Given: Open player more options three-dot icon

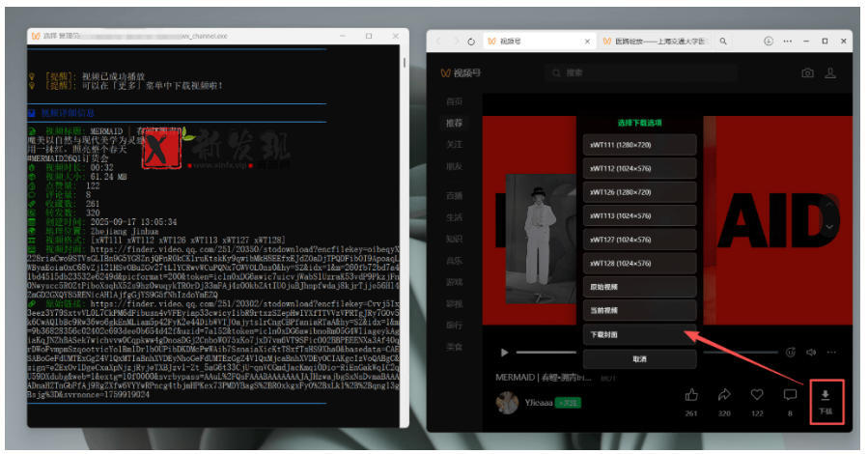Looking at the screenshot, I should (831, 353).
